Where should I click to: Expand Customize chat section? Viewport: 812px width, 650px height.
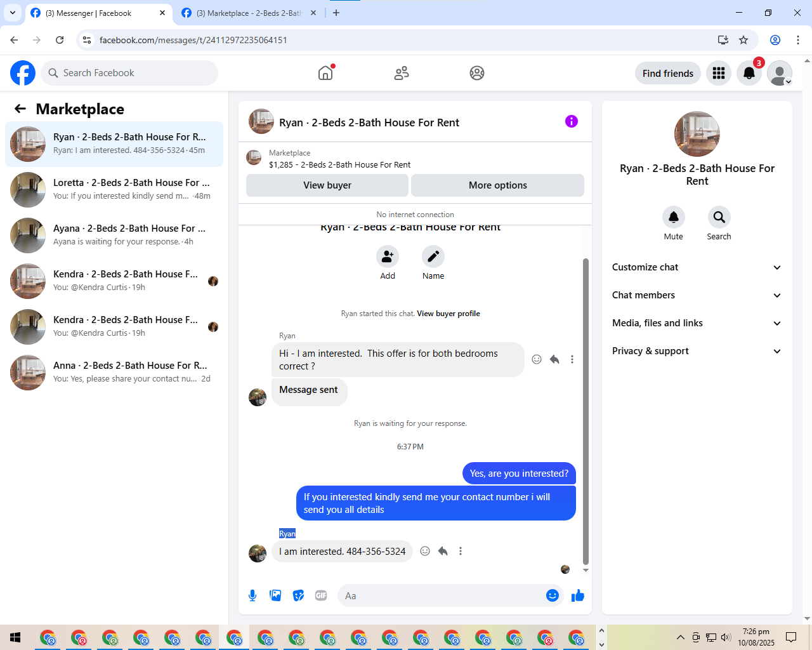697,267
